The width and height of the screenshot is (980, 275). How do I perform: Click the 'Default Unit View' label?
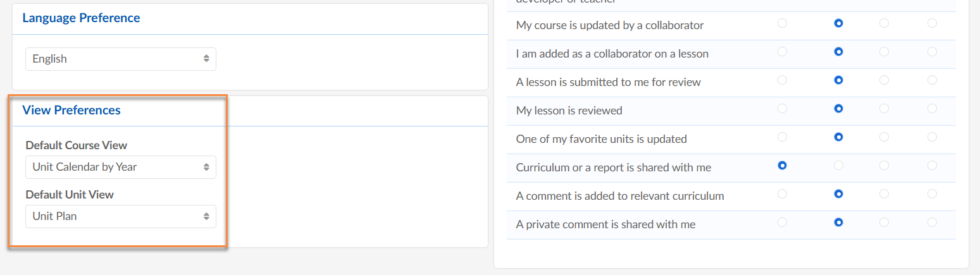[x=70, y=195]
